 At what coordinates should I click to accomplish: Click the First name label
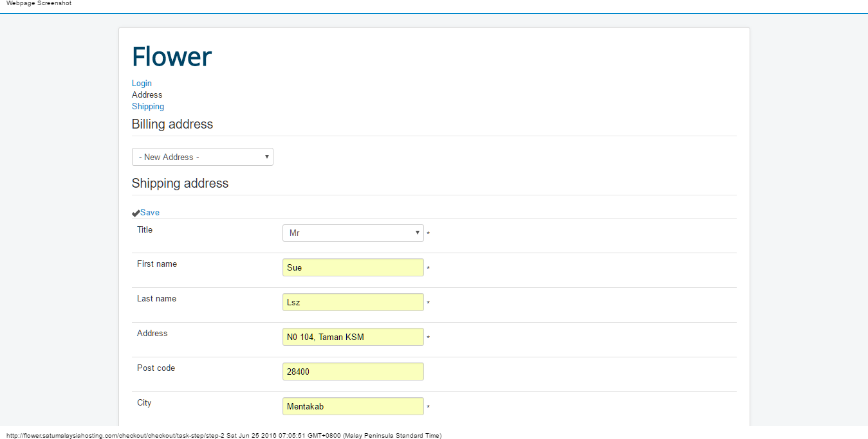(157, 264)
